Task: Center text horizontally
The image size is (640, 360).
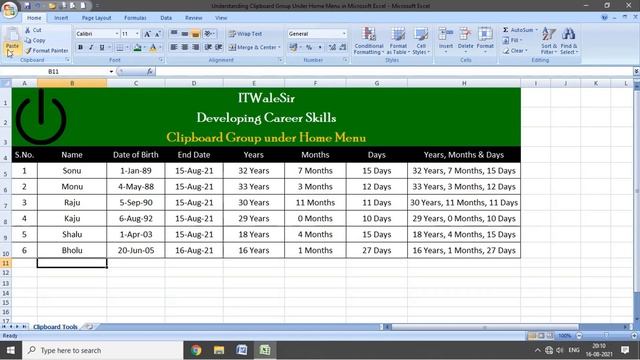Action: coord(184,47)
